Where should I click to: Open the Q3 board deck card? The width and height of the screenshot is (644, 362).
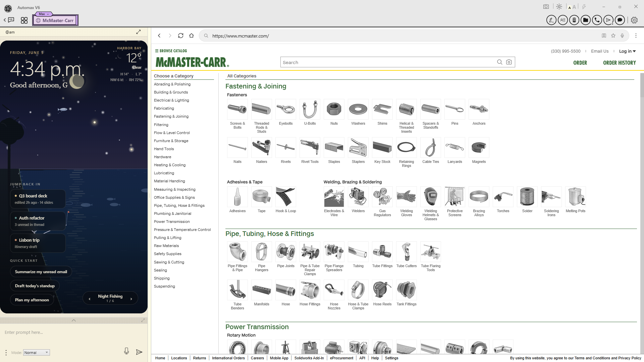pos(38,199)
